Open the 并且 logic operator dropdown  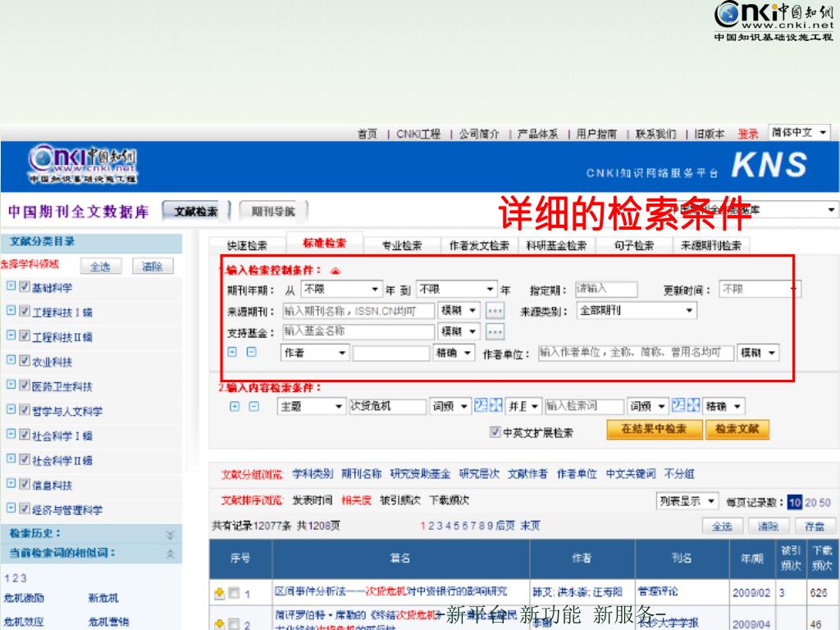pos(523,407)
